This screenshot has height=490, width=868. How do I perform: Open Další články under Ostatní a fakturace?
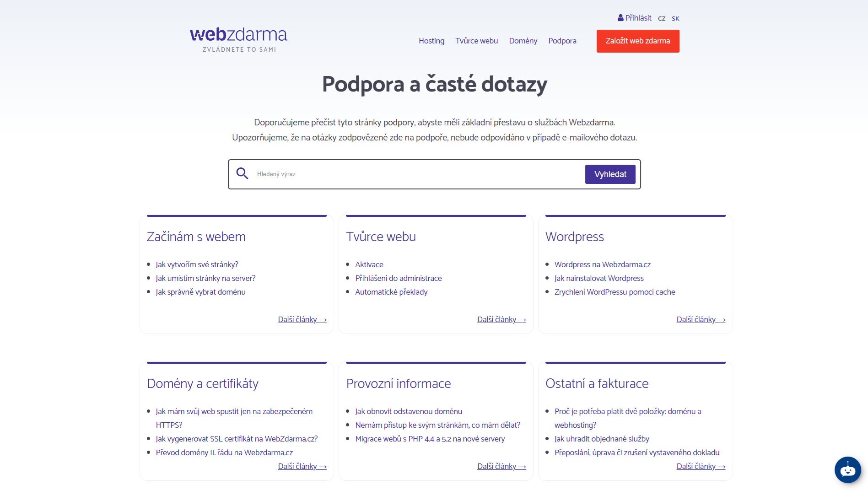701,466
